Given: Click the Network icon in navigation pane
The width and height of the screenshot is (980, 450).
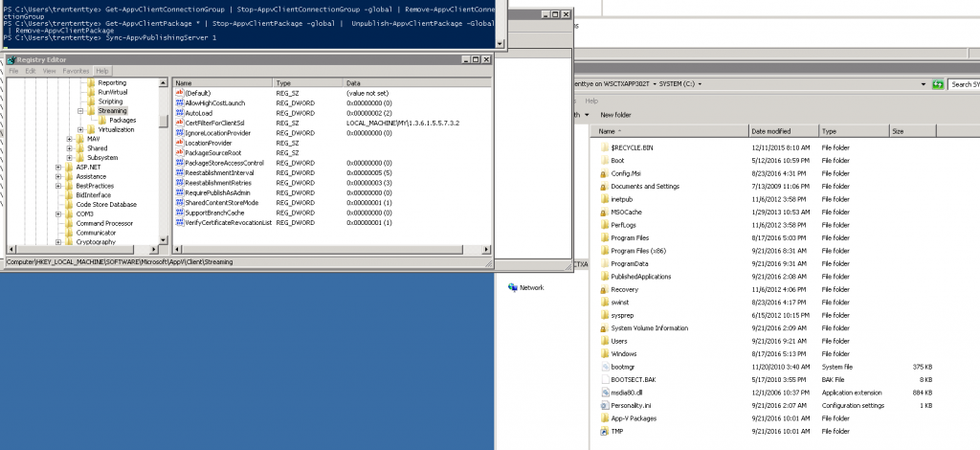Looking at the screenshot, I should point(513,286).
